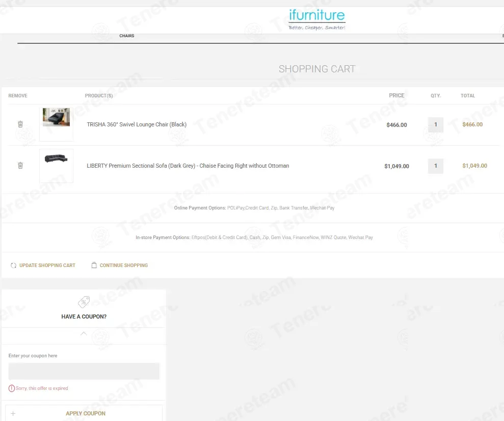
Task: Click the update cart refresh icon
Action: [x=13, y=266]
